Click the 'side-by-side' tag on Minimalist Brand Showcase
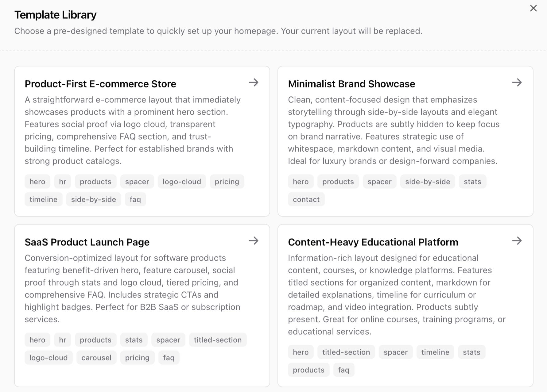 pos(428,181)
